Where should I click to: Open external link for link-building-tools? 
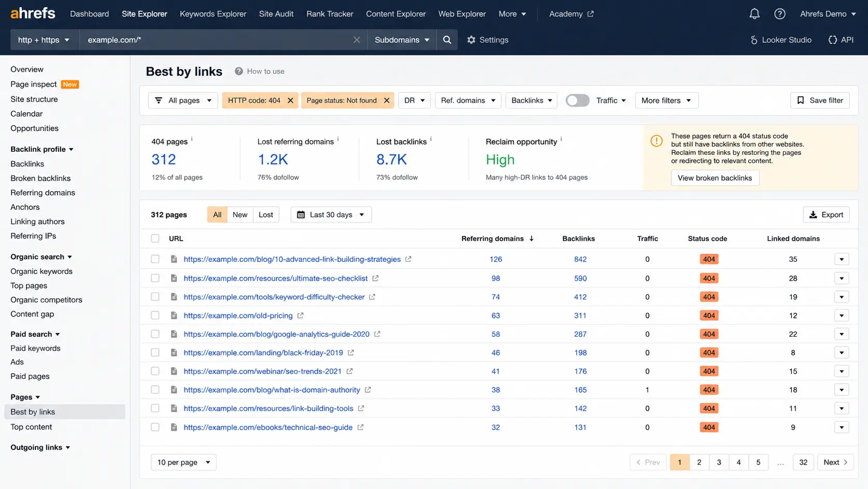tap(361, 408)
